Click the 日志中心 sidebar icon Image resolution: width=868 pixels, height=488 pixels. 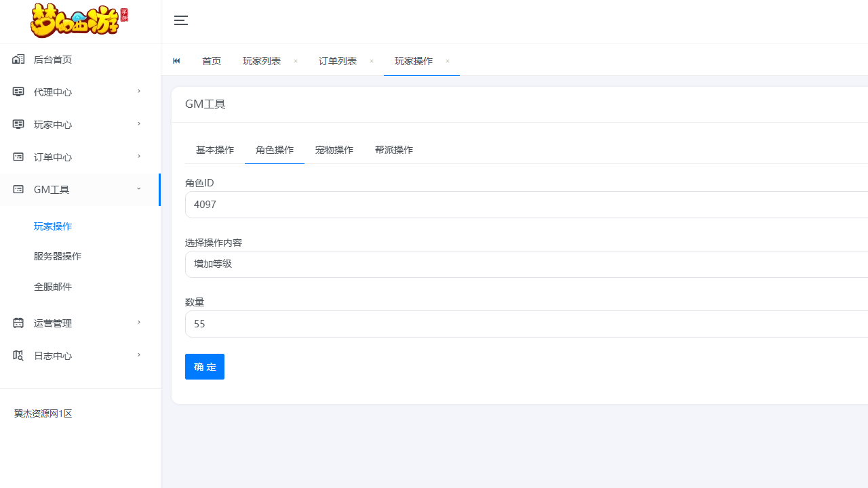coord(18,356)
